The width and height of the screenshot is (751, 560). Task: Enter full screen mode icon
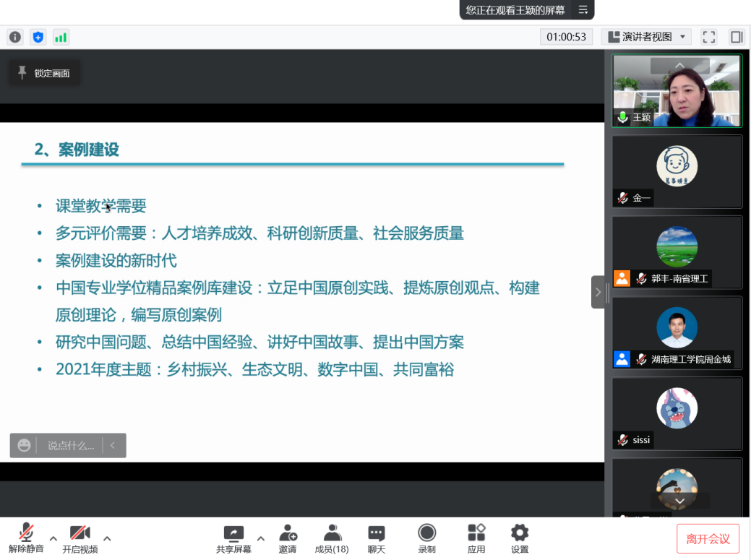pos(709,37)
